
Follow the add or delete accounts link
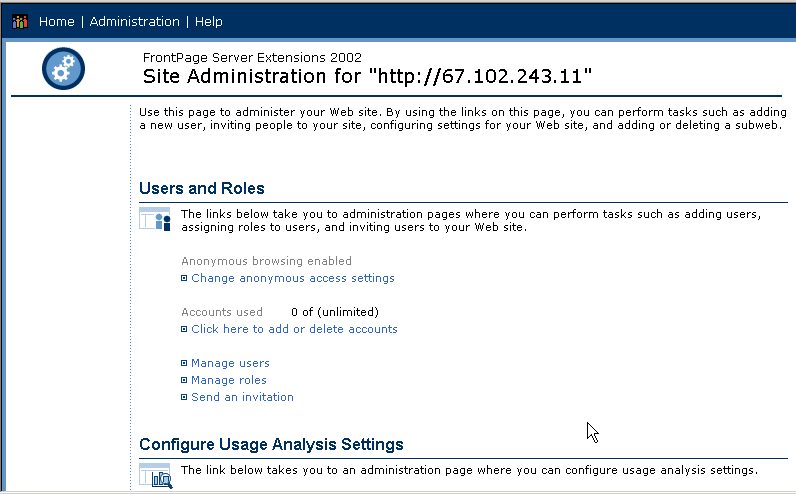pyautogui.click(x=294, y=329)
